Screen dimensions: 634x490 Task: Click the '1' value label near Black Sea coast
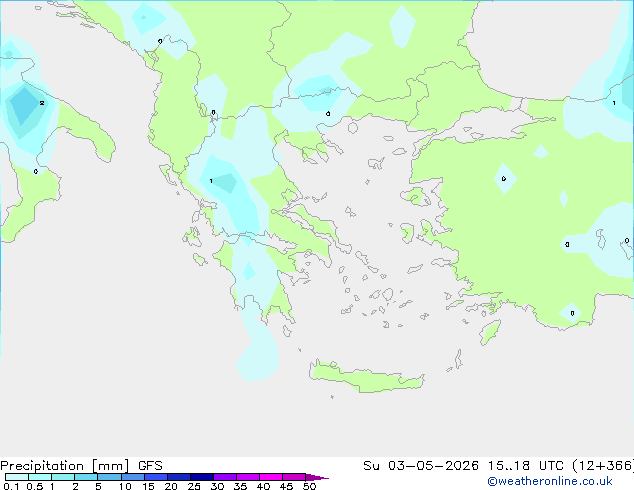click(614, 103)
